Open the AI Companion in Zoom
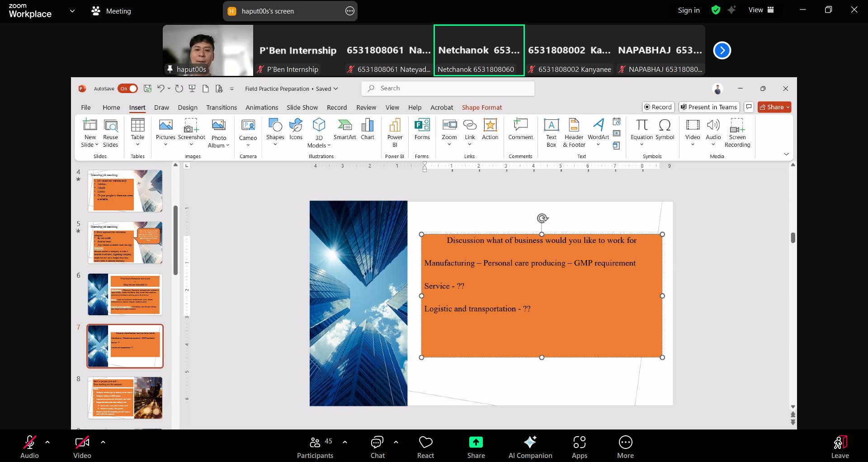 [530, 447]
